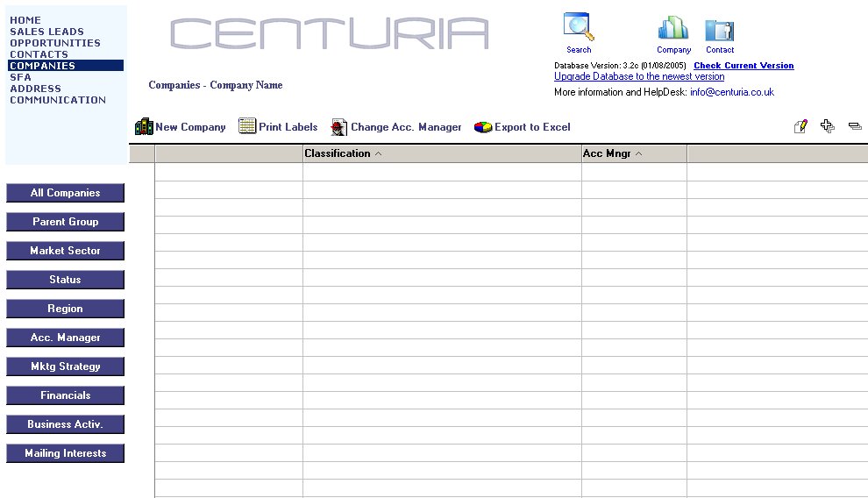
Task: Click the Print Labels text
Action: [288, 127]
